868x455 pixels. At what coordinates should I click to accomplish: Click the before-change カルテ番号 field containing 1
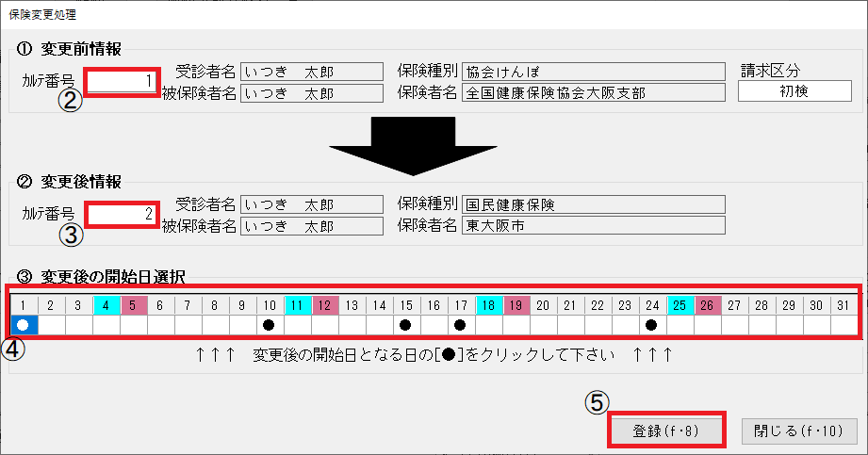tap(123, 82)
